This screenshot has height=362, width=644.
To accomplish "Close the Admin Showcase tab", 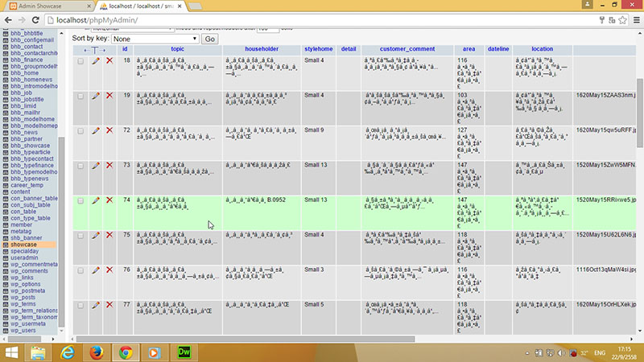I will click(89, 6).
